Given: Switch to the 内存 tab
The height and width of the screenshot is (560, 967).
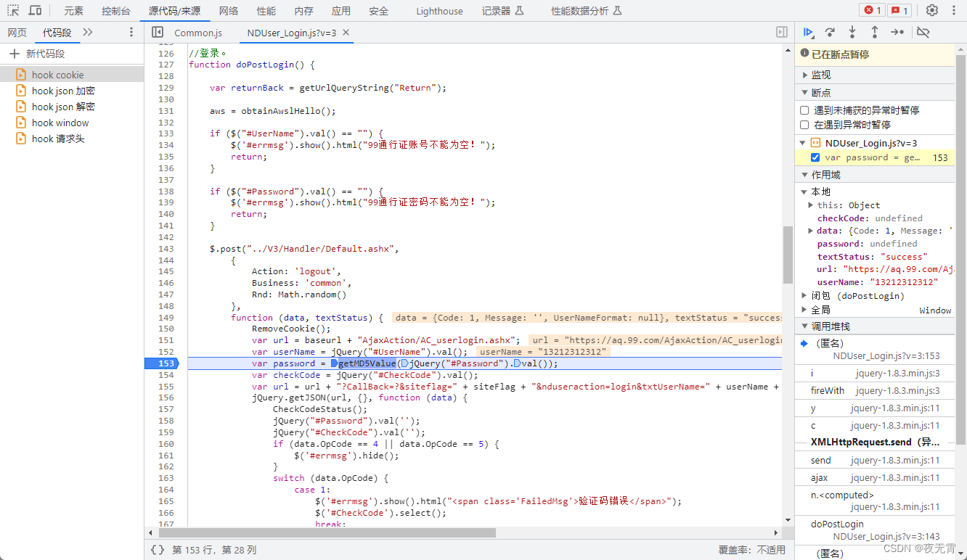Looking at the screenshot, I should tap(304, 11).
